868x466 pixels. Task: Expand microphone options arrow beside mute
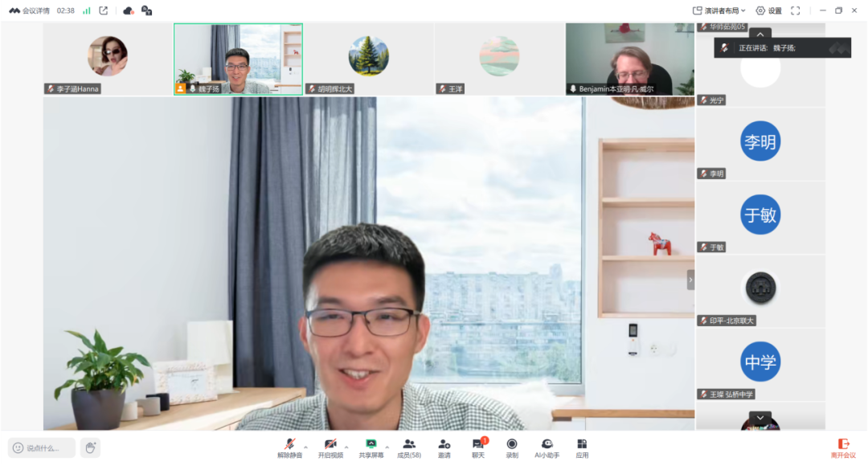pyautogui.click(x=305, y=446)
